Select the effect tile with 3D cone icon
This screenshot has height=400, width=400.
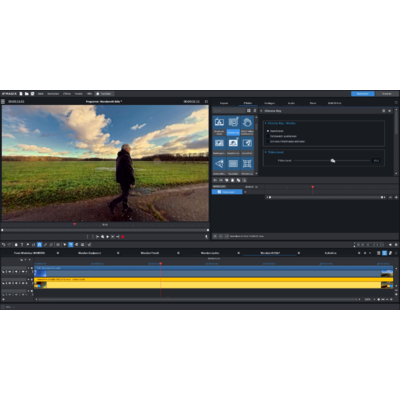(x=219, y=166)
